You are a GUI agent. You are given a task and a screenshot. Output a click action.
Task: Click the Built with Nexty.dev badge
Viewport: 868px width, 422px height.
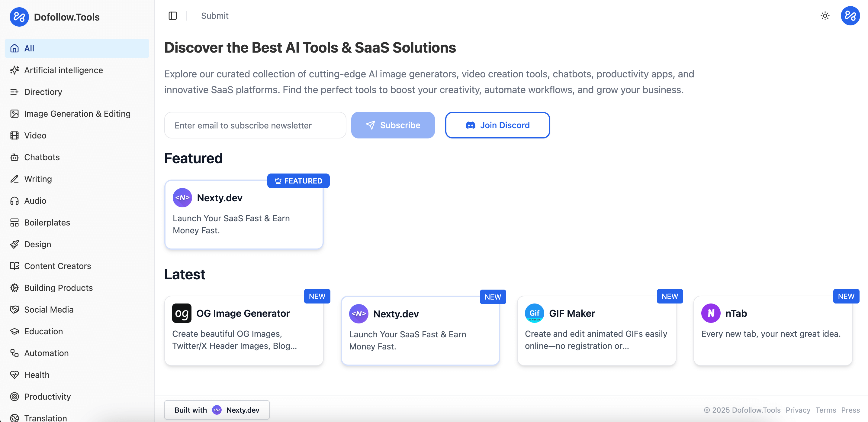tap(217, 410)
